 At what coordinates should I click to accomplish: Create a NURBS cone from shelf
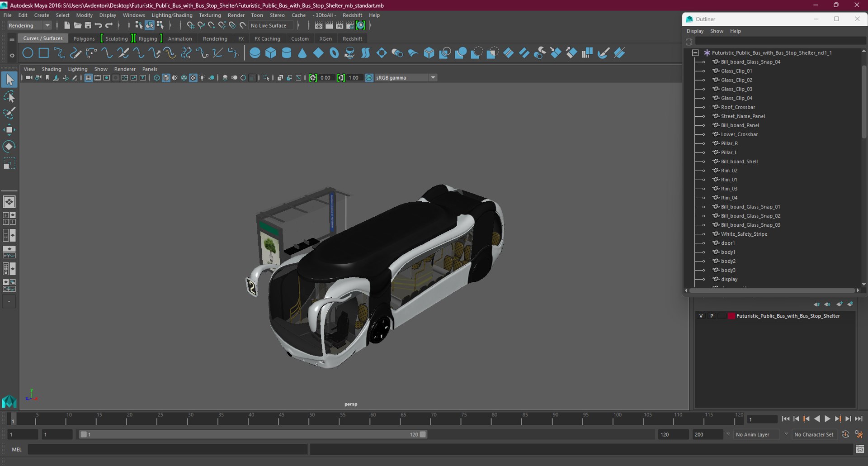click(302, 53)
